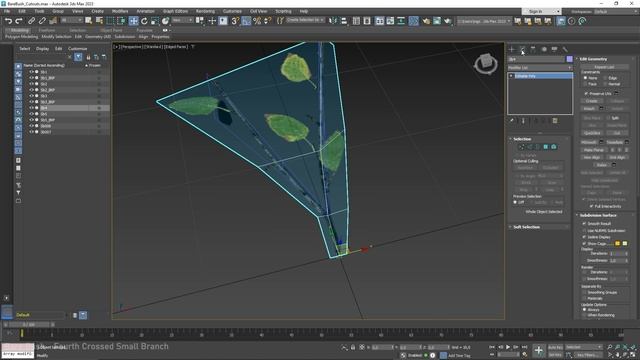The height and width of the screenshot is (360, 640).
Task: Toggle the rectangular selection region icon
Action: point(110,21)
